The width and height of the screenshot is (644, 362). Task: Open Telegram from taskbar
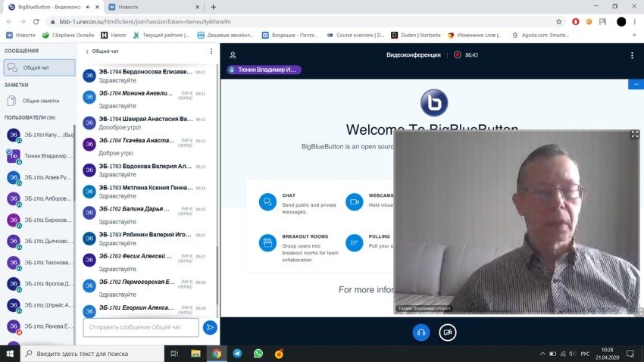[237, 354]
